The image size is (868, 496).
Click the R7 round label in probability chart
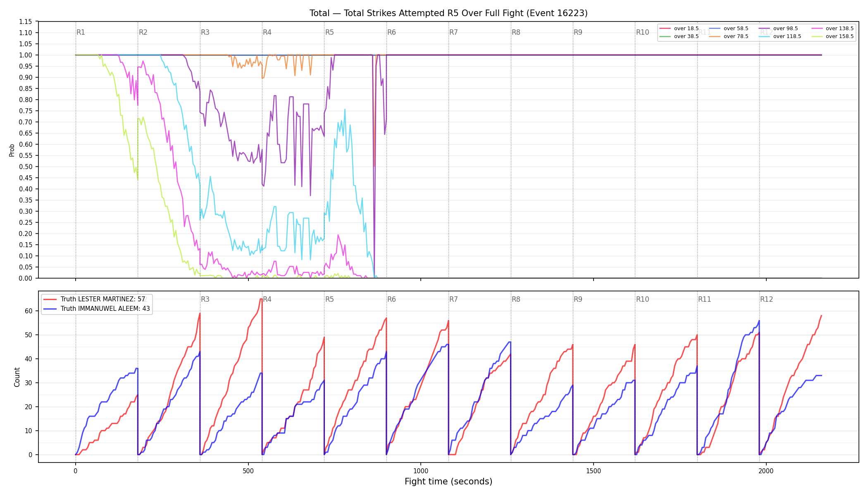tap(454, 32)
